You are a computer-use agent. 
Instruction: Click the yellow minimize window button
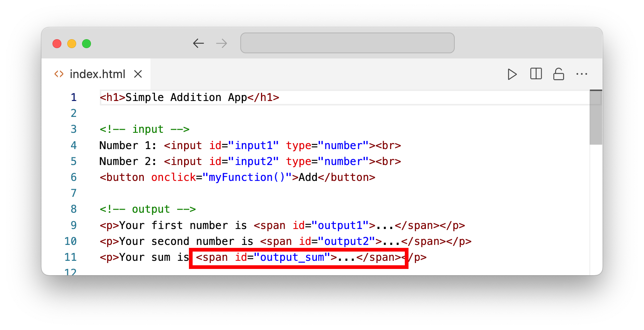[72, 44]
